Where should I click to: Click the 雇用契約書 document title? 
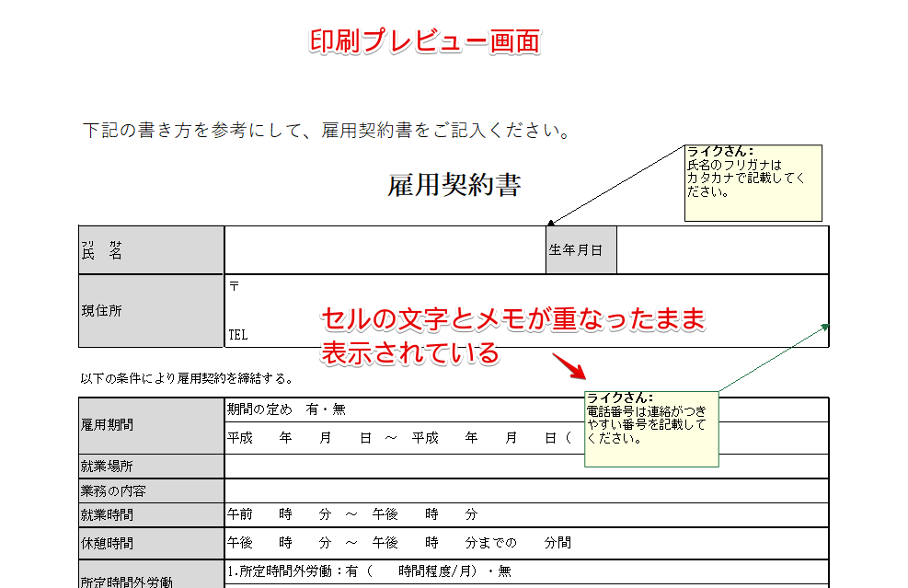[x=453, y=186]
